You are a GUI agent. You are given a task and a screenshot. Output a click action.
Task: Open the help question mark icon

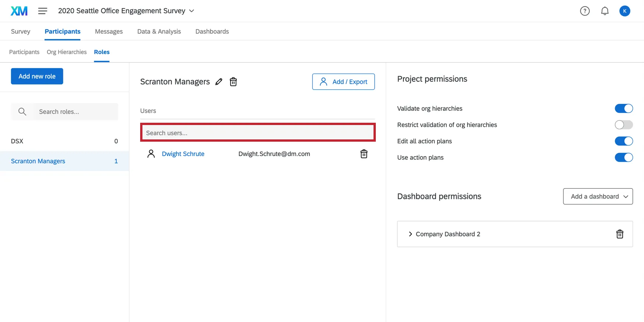click(x=585, y=11)
